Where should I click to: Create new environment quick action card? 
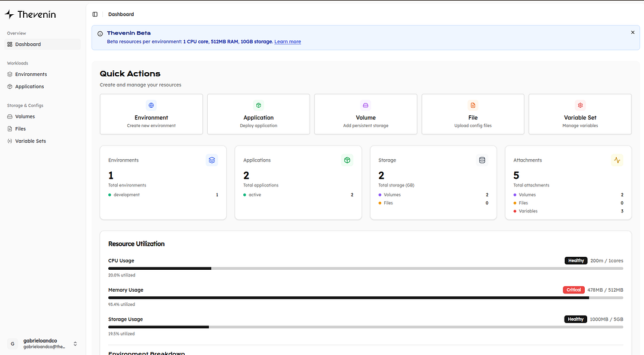151,114
